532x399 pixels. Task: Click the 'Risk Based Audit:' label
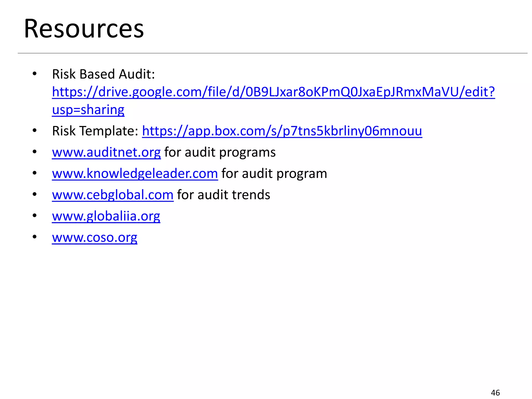(104, 74)
